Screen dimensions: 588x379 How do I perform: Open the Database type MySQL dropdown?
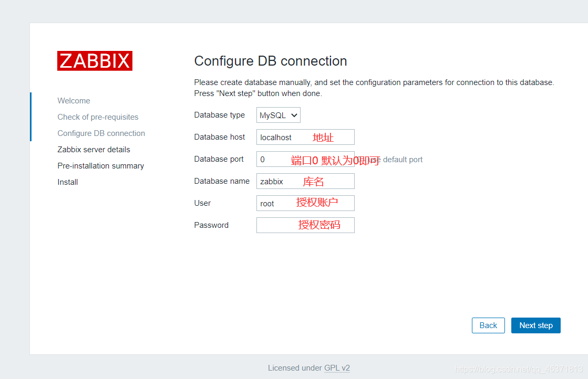click(278, 115)
